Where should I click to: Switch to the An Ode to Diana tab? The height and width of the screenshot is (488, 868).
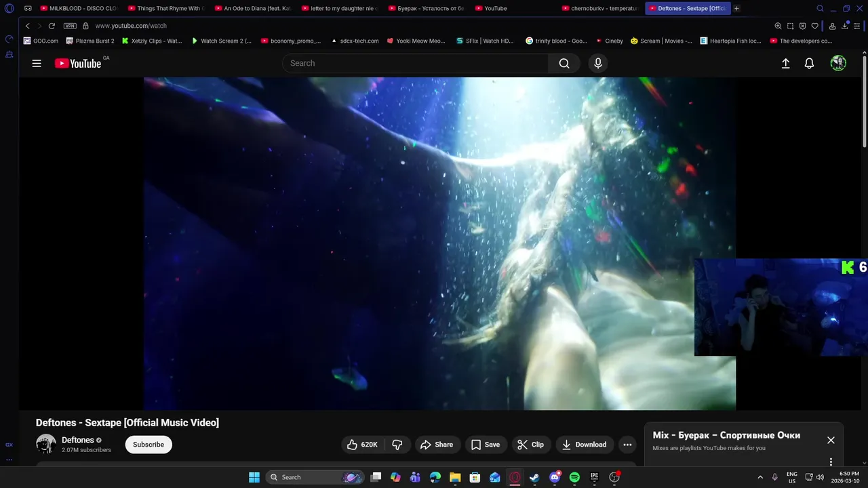(252, 8)
